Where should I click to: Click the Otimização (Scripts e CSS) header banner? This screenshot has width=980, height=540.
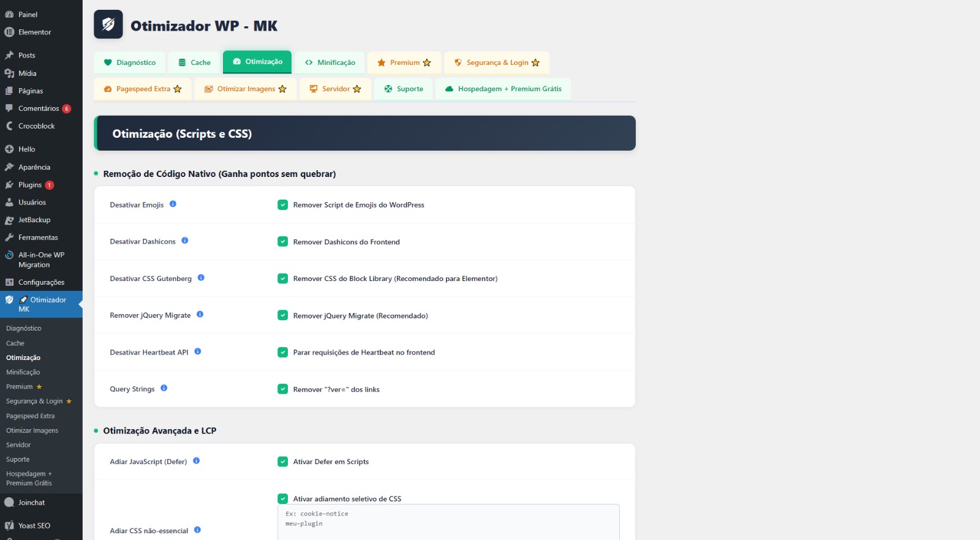[364, 133]
